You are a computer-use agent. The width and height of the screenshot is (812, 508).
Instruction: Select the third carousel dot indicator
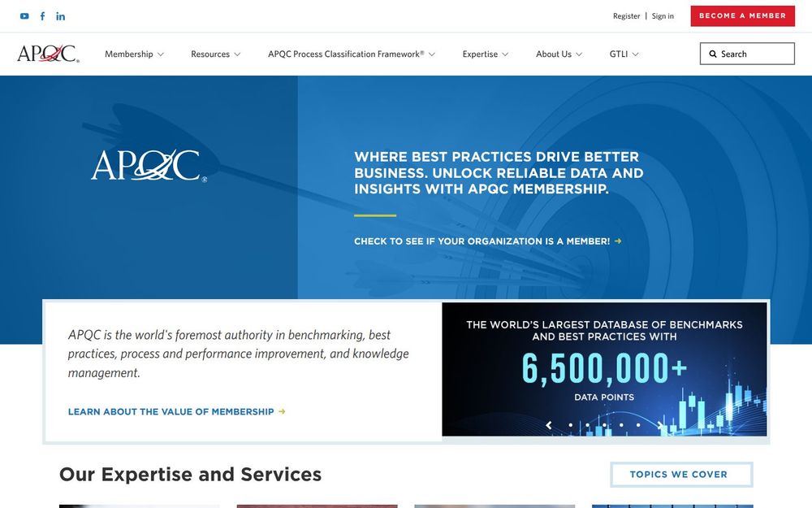[604, 425]
